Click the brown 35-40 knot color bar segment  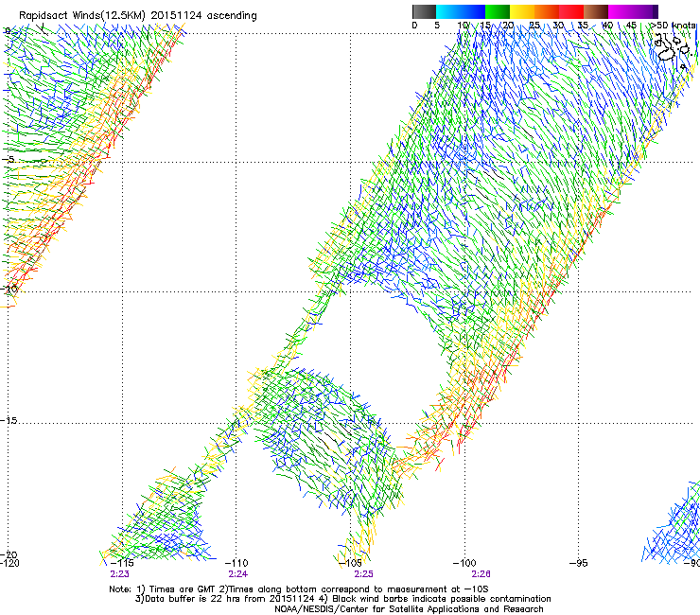tap(596, 11)
